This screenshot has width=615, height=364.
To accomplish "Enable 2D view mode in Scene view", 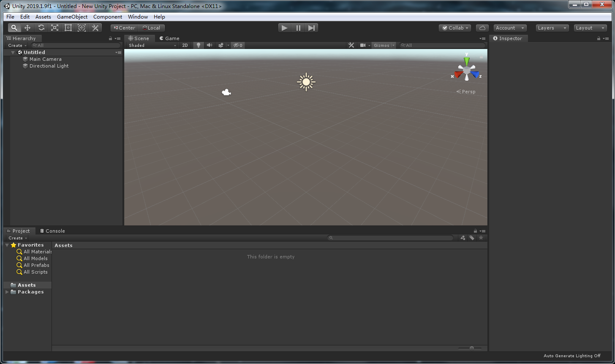I will pyautogui.click(x=185, y=45).
